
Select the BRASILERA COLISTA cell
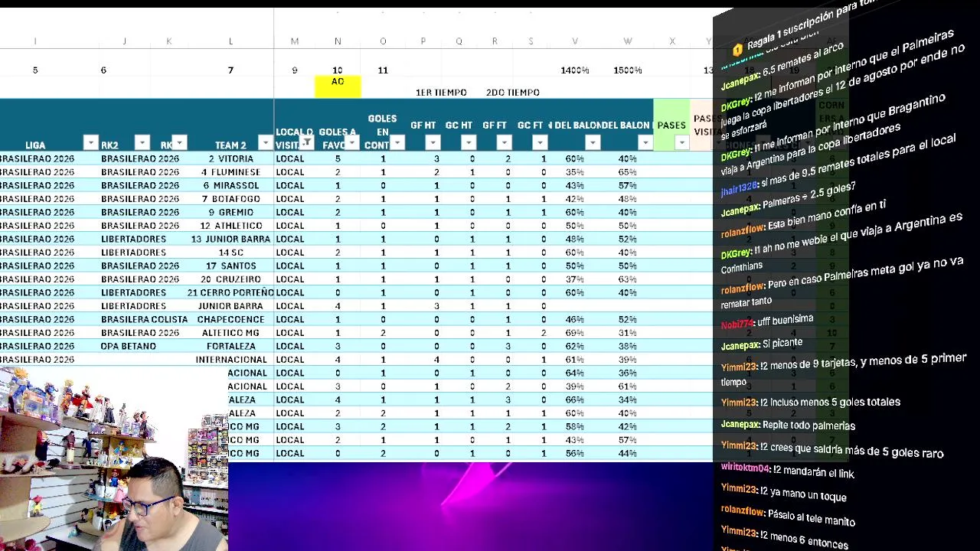[144, 319]
